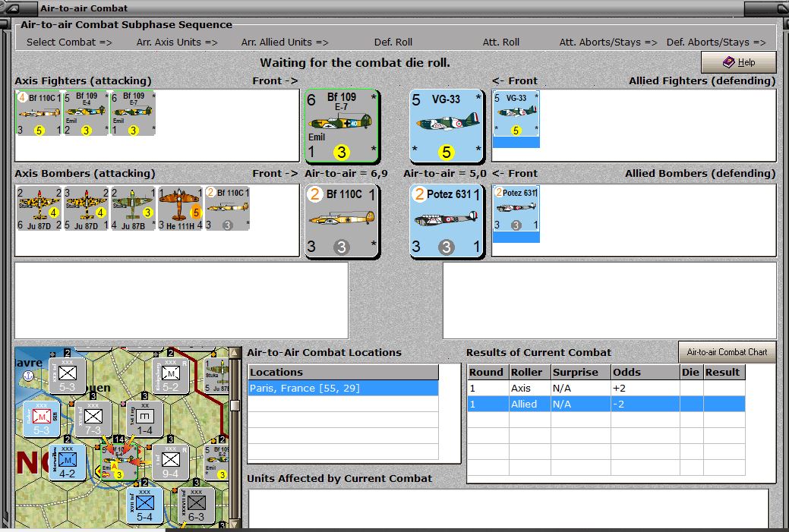This screenshot has height=532, width=789.
Task: Click the 7-3 infantry unit on the map
Action: point(93,419)
